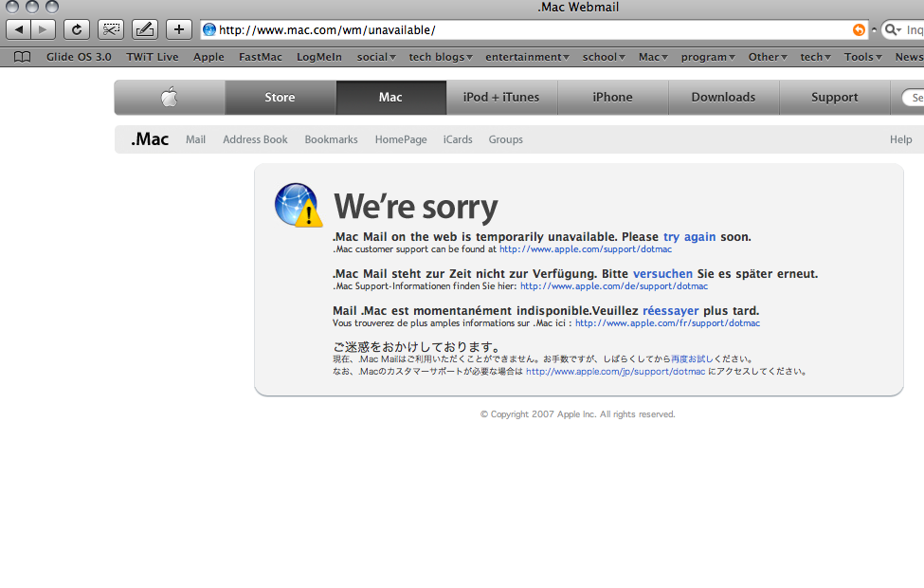Click the Apple site search field
The width and height of the screenshot is (924, 588).
coord(913,98)
